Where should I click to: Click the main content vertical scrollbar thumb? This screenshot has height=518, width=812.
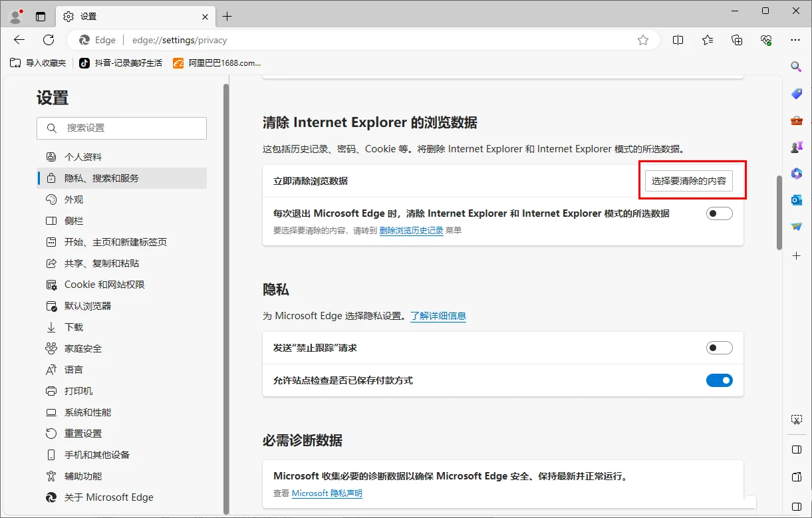click(x=779, y=213)
